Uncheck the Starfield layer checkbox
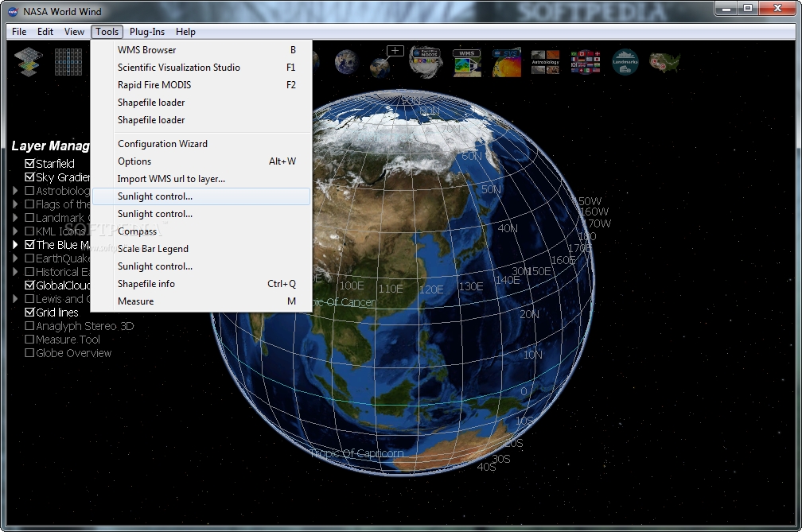The image size is (802, 532). point(29,164)
